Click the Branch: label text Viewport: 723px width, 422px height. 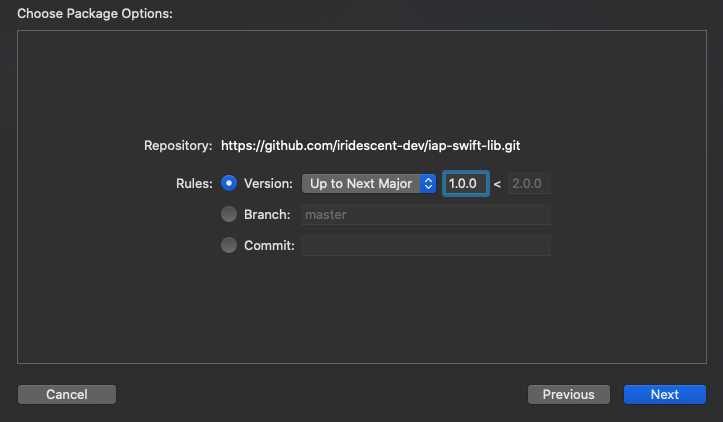click(267, 214)
